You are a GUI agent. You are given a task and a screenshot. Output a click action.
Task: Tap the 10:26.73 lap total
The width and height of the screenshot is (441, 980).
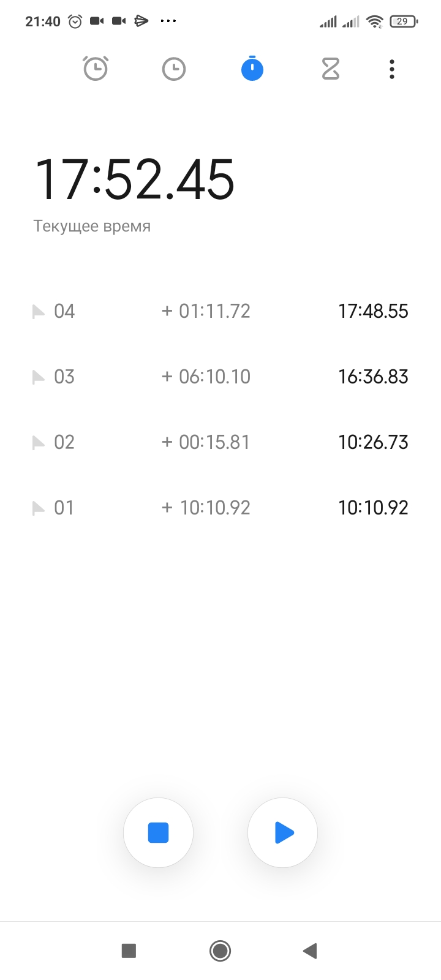point(373,442)
